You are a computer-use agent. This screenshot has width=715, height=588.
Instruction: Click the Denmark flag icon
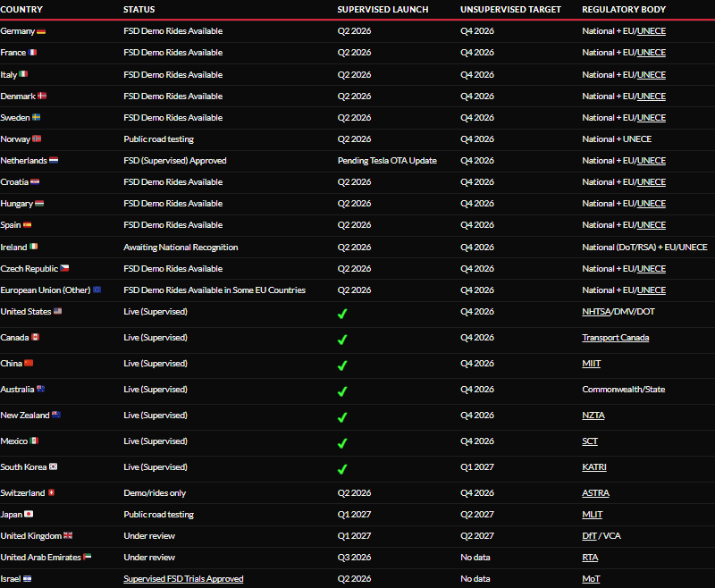tap(42, 96)
